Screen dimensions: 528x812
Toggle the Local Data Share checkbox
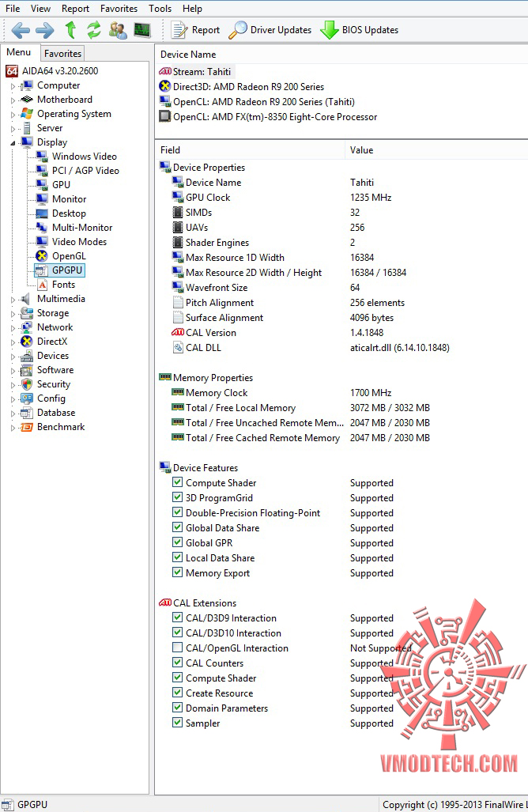click(x=178, y=557)
